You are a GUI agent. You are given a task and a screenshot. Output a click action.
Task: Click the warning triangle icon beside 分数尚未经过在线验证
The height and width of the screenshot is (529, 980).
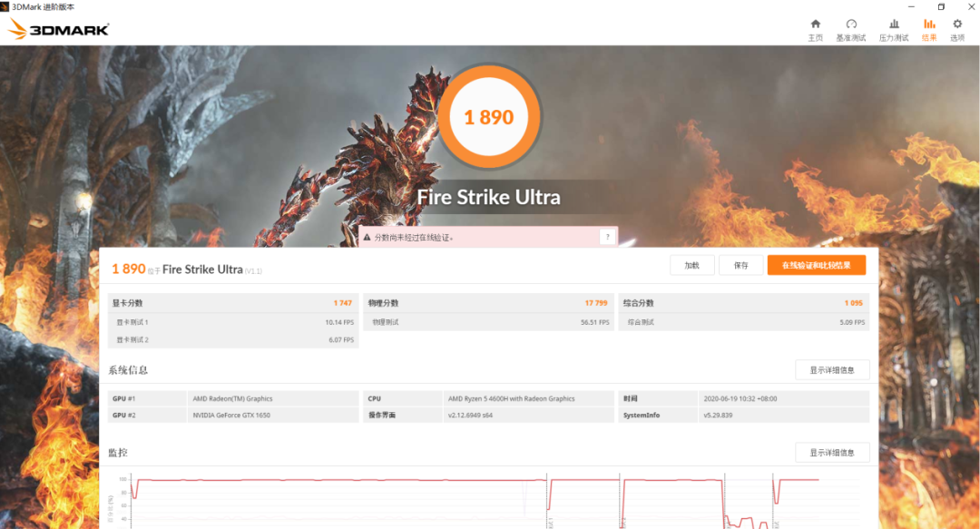367,237
